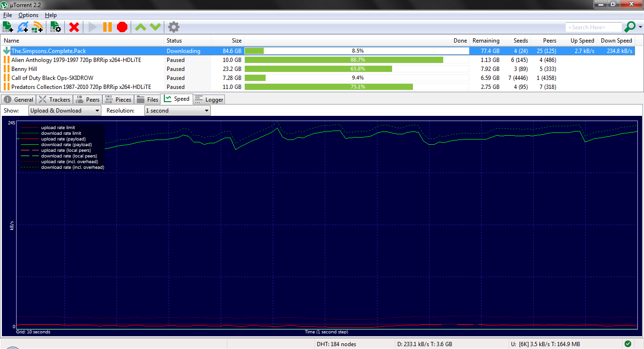This screenshot has height=349, width=644.
Task: Click the 234.8 kB/s down speed value
Action: [x=619, y=51]
